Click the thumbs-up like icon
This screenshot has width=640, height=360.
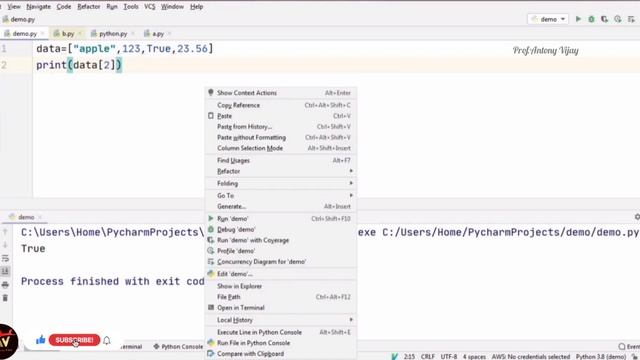pyautogui.click(x=40, y=340)
